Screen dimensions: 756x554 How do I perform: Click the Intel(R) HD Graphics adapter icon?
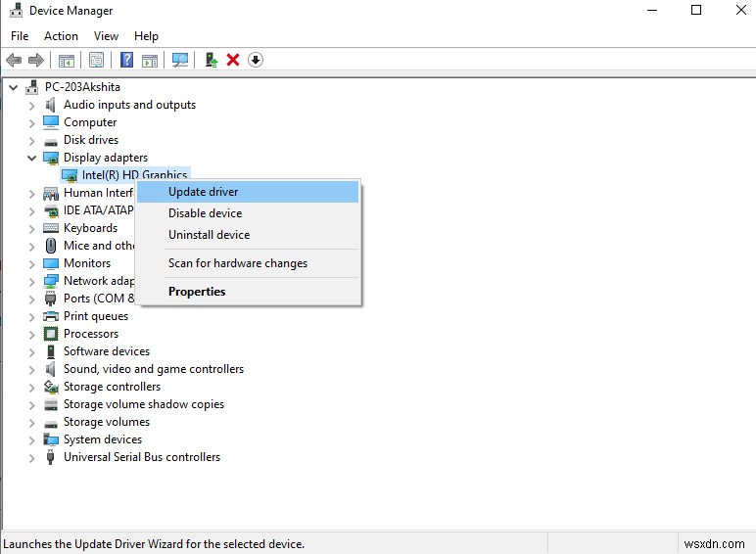coord(70,175)
